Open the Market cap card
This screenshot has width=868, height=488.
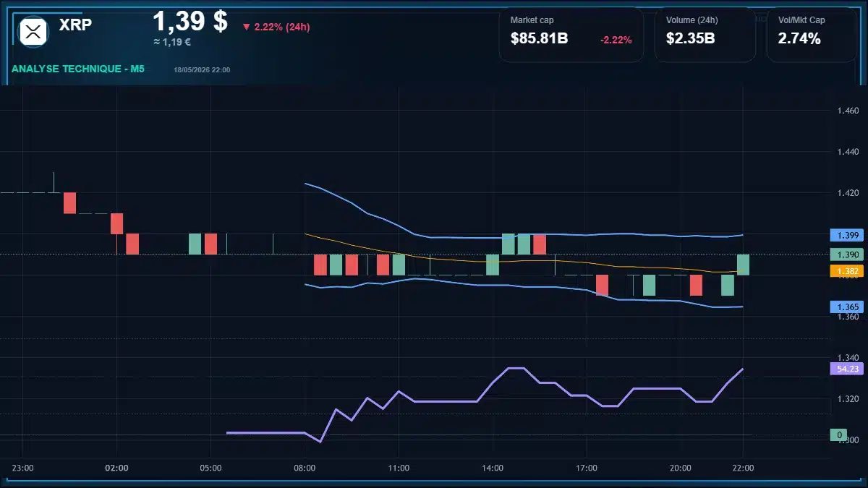571,35
